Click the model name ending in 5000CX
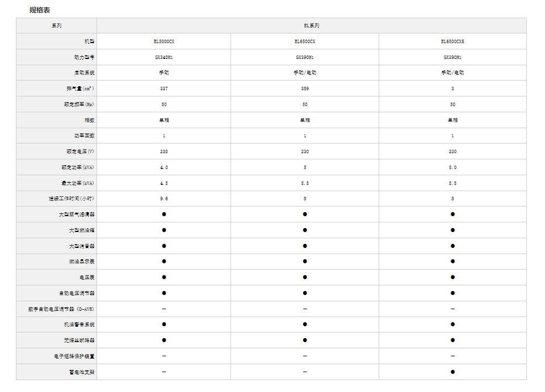Viewport: 545px width, 392px height. 164,41
